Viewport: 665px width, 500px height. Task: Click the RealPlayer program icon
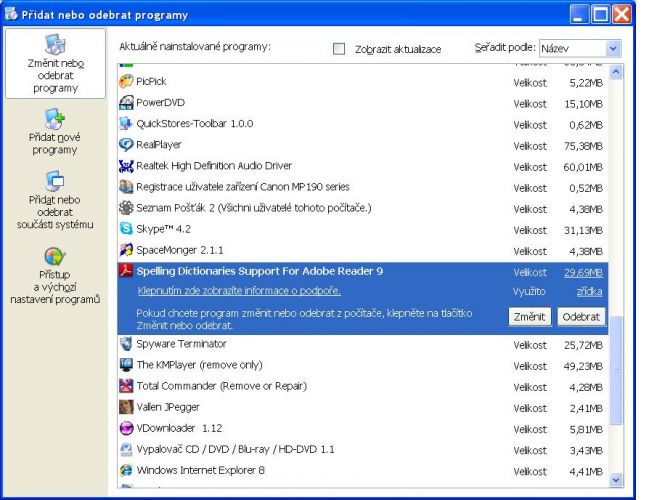pos(126,145)
